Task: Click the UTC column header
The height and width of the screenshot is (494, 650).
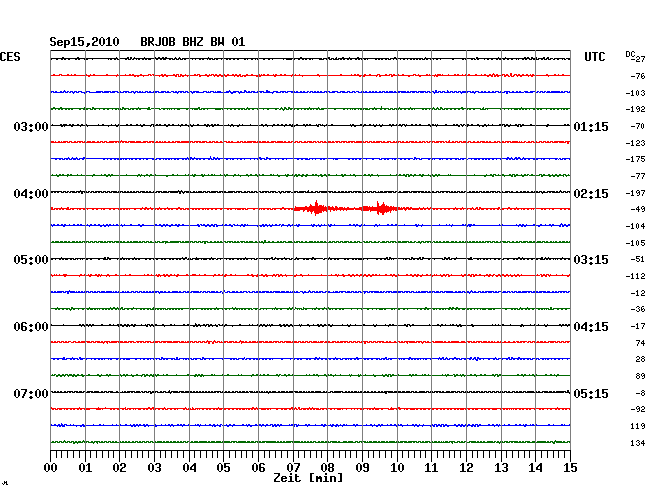Action: click(x=594, y=57)
